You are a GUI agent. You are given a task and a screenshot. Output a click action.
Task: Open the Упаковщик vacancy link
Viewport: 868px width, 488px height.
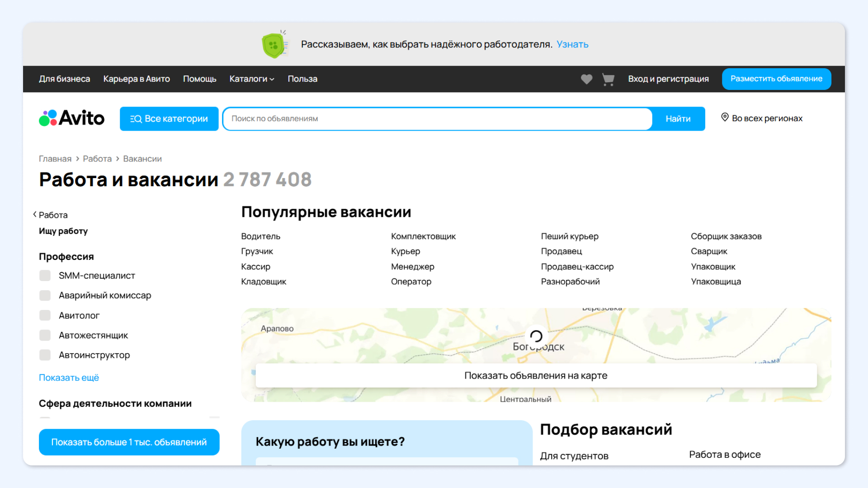pyautogui.click(x=713, y=267)
